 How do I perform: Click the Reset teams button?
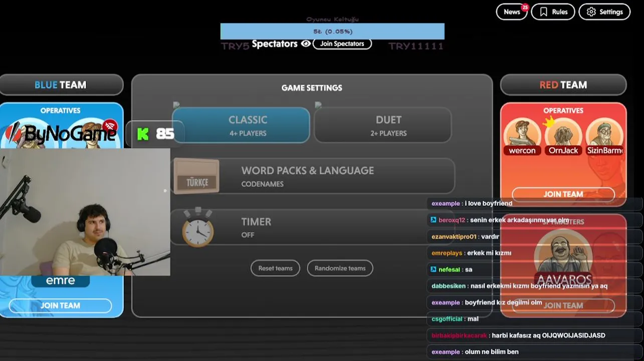pos(275,268)
